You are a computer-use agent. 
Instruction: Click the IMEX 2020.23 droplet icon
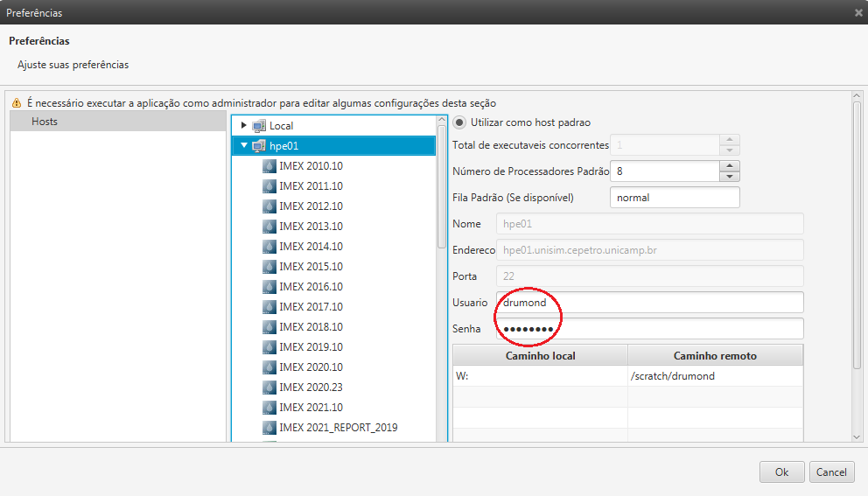[269, 388]
